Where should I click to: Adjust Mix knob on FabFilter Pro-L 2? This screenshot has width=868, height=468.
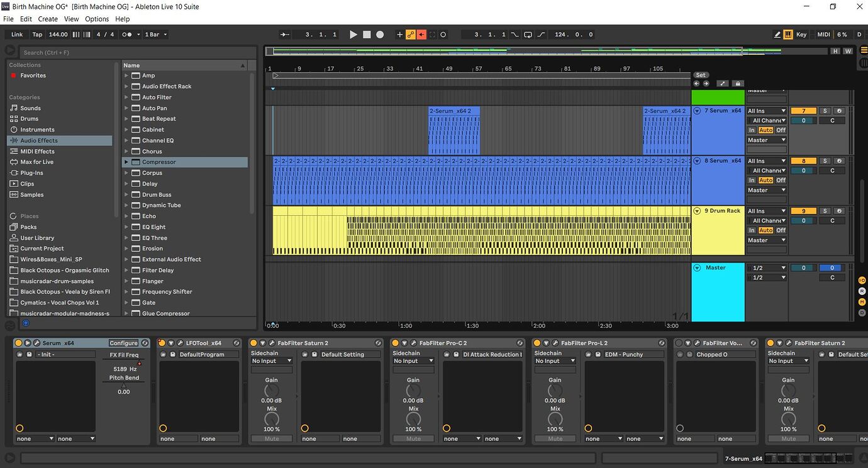pyautogui.click(x=555, y=419)
